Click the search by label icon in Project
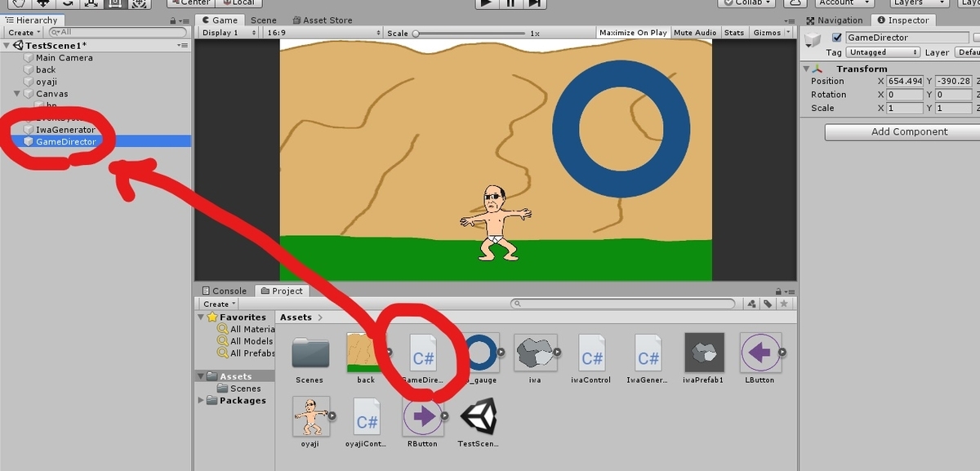 [x=768, y=304]
